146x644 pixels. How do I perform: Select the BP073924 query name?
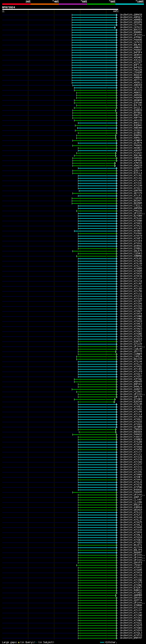tap(8, 7)
